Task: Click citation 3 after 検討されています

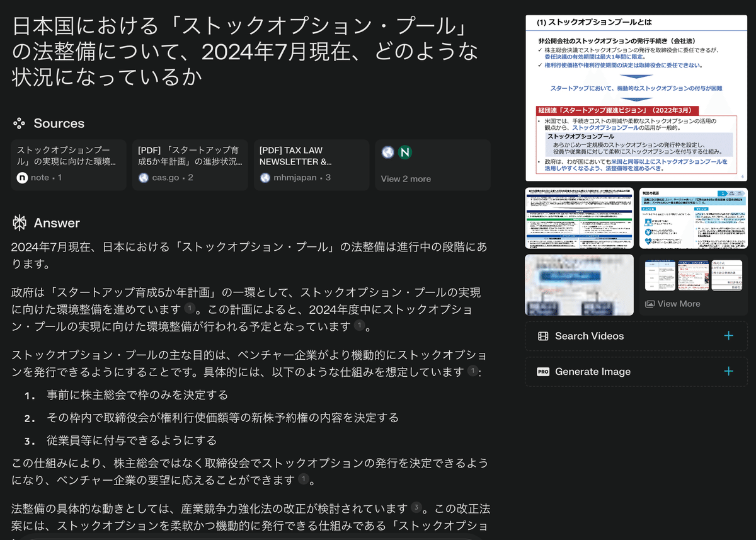Action: [x=416, y=507]
